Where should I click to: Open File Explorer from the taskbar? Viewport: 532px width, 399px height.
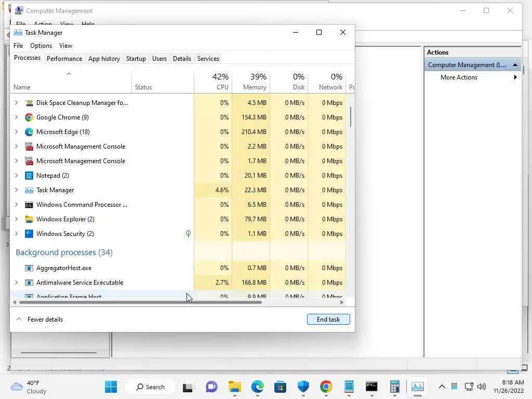234,387
